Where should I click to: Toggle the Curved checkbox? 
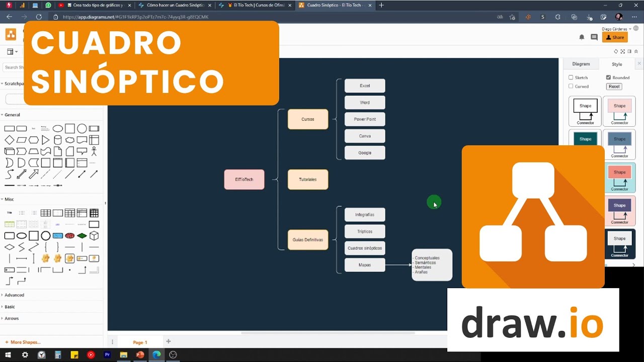pyautogui.click(x=571, y=86)
